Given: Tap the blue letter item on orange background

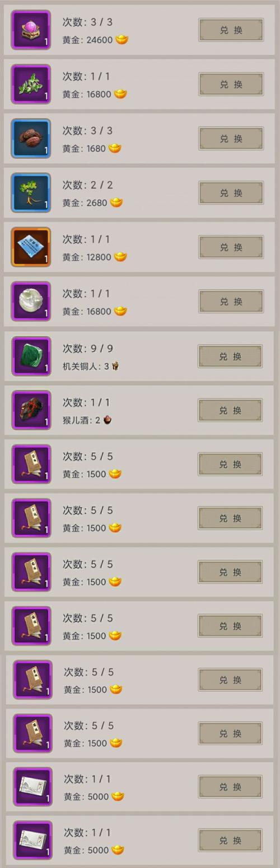Looking at the screenshot, I should [31, 247].
